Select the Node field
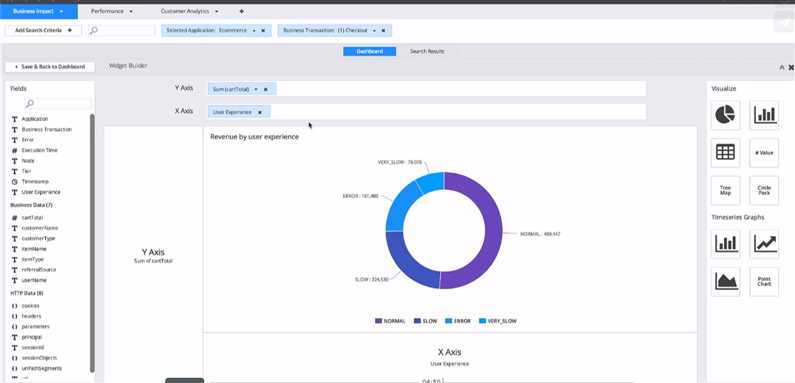Image resolution: width=795 pixels, height=383 pixels. click(28, 161)
